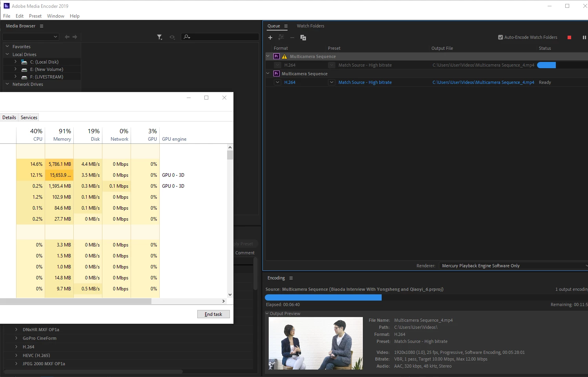Open the Window menu

56,16
